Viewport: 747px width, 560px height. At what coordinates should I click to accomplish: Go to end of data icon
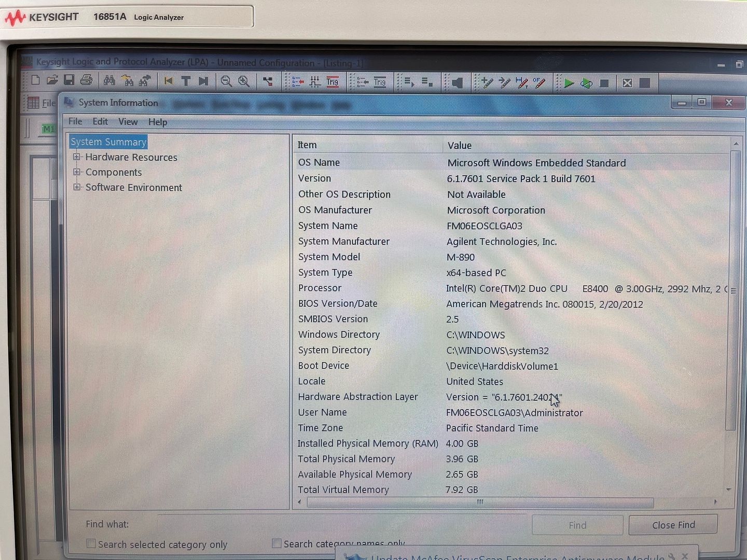pyautogui.click(x=203, y=81)
